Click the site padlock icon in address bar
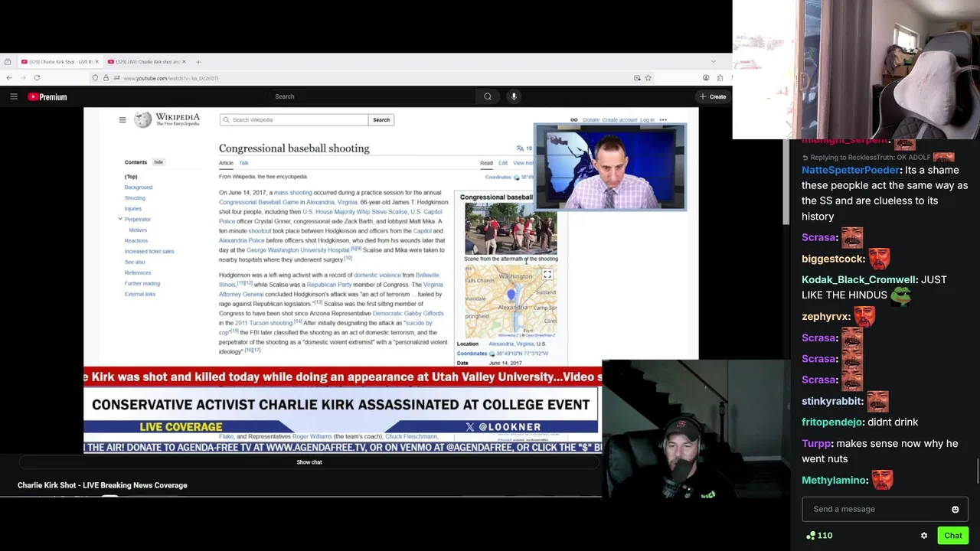 coord(106,77)
